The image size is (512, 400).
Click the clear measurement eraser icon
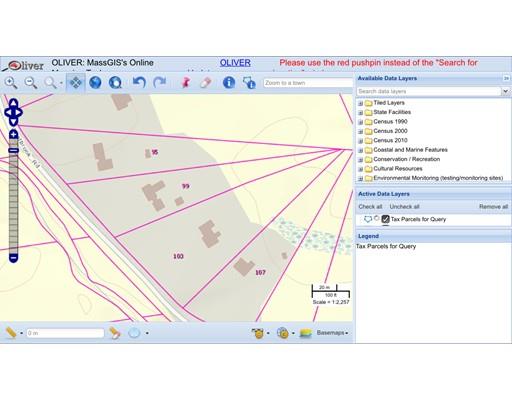pos(114,333)
